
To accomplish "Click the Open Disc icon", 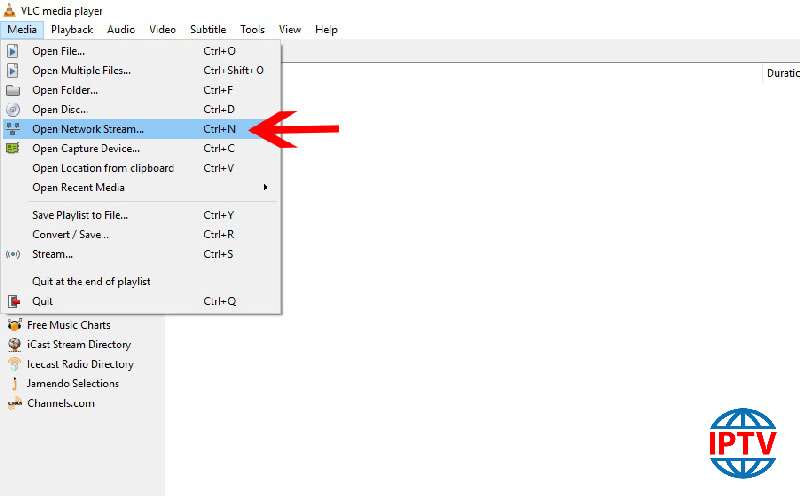I will [x=13, y=109].
